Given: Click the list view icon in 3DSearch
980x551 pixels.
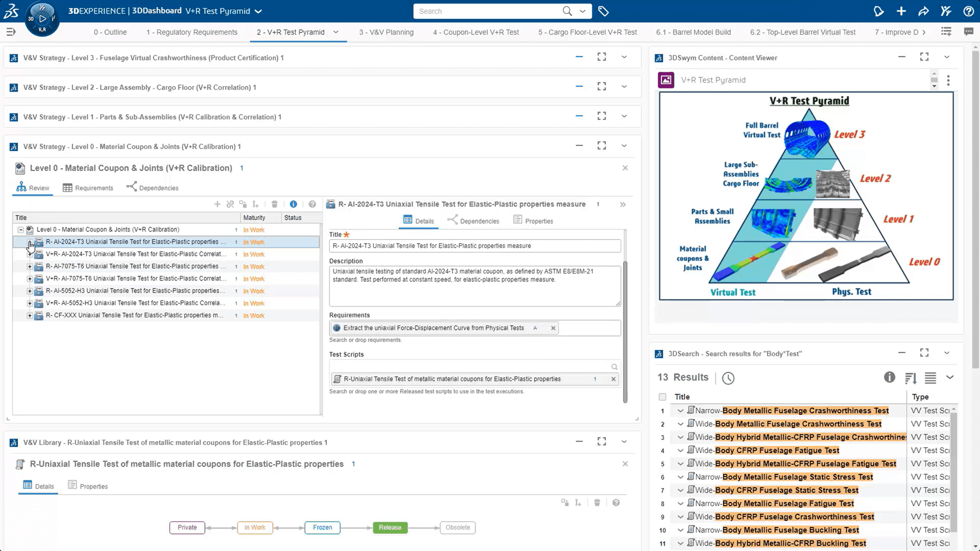Looking at the screenshot, I should 930,378.
